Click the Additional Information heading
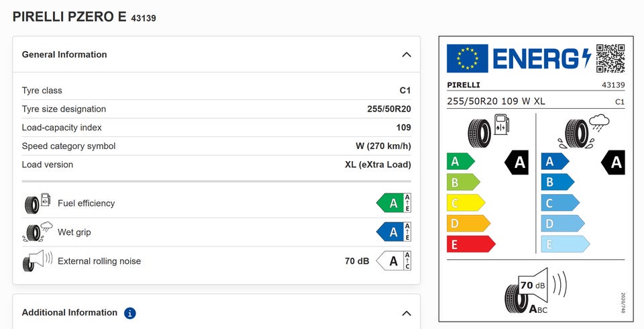Viewport: 644px width, 329px height. [69, 313]
